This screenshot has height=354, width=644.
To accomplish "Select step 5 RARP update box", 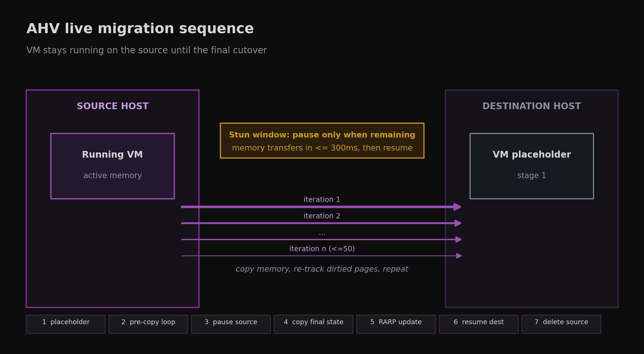I will (396, 324).
